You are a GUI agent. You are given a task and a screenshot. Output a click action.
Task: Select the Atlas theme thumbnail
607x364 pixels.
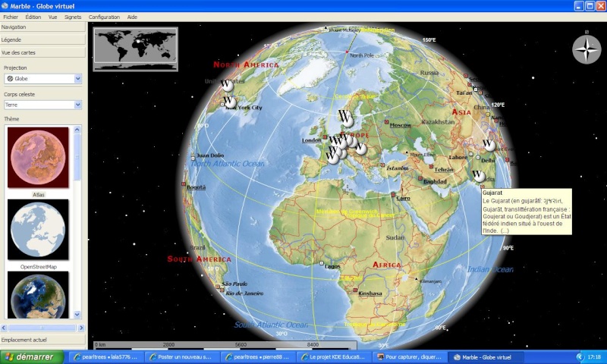pyautogui.click(x=38, y=158)
